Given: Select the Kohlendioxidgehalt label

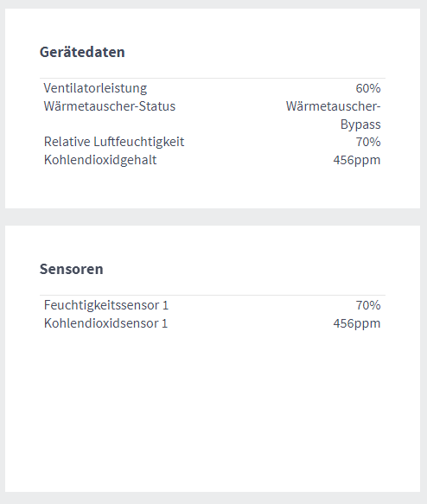Looking at the screenshot, I should (100, 160).
